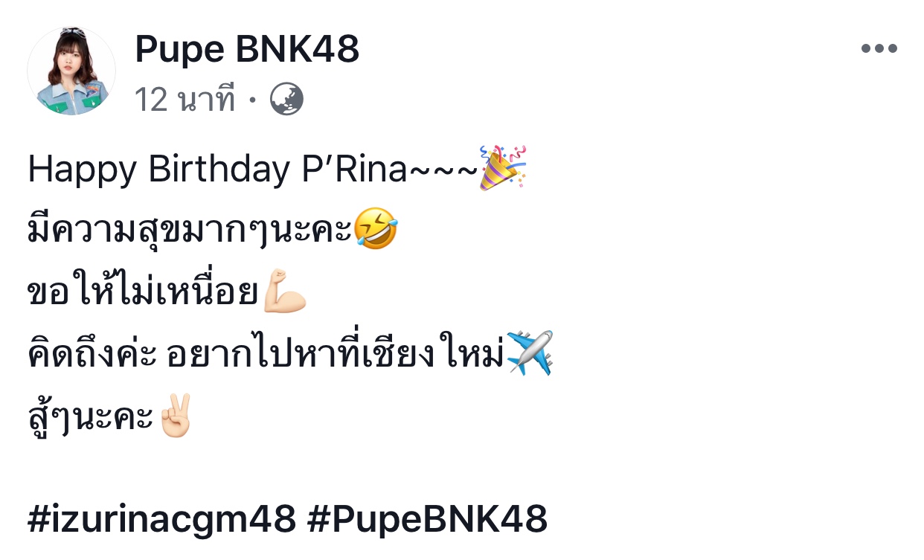Open the #PupeBNK48 hashtag

(427, 520)
